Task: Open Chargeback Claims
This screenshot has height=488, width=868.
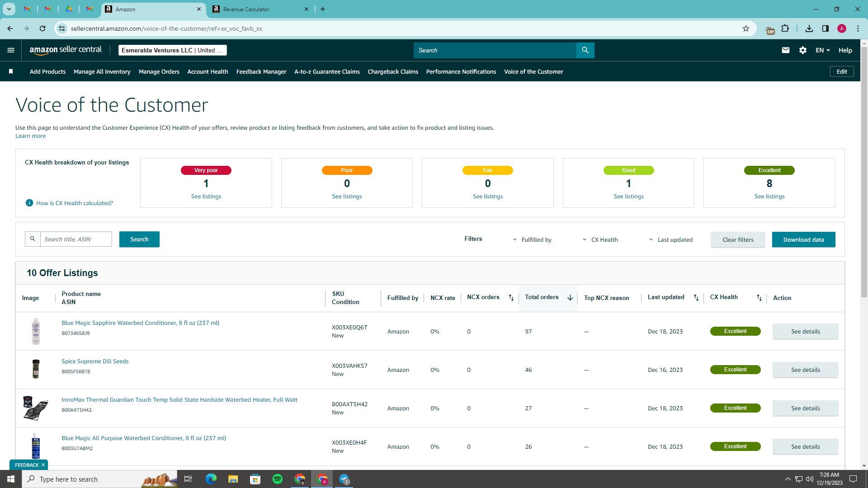Action: coord(393,71)
